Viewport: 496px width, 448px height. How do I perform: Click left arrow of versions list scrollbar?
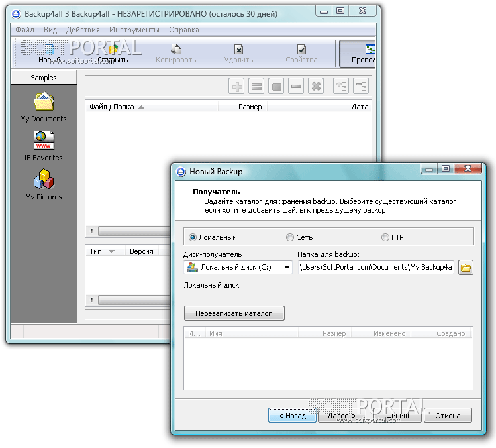click(x=92, y=300)
